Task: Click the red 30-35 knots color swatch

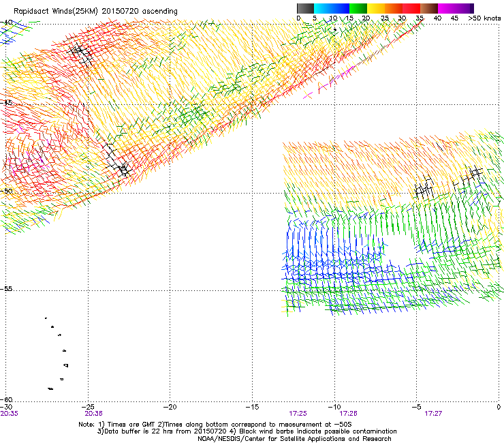Action: point(411,8)
